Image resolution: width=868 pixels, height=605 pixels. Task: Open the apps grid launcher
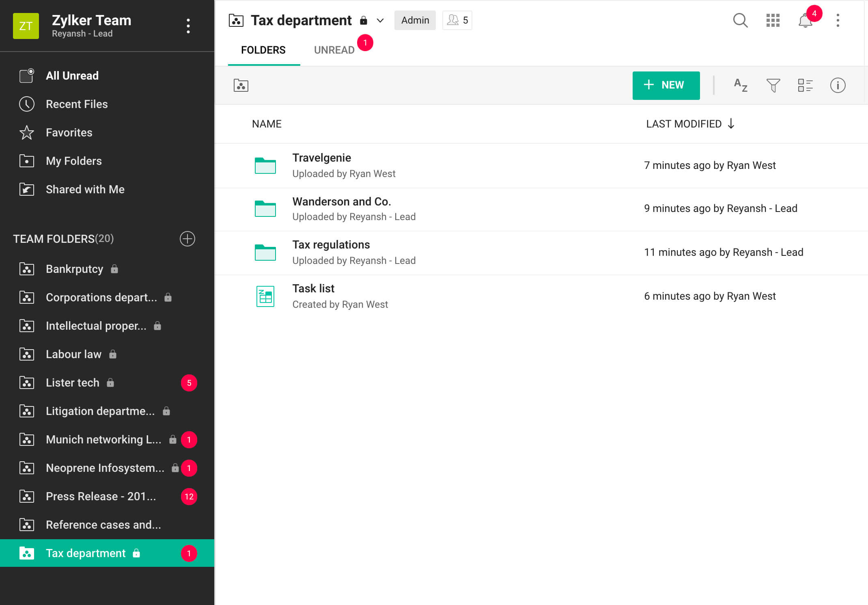tap(773, 20)
